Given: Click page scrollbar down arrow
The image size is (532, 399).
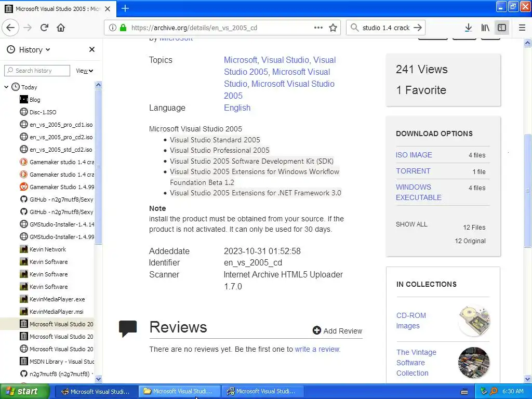Looking at the screenshot, I should (x=527, y=379).
